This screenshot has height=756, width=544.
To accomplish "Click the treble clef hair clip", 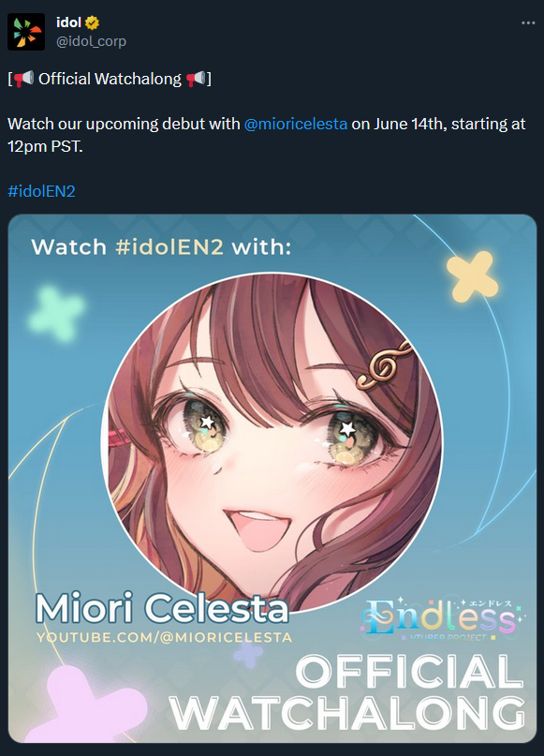I will [x=383, y=365].
